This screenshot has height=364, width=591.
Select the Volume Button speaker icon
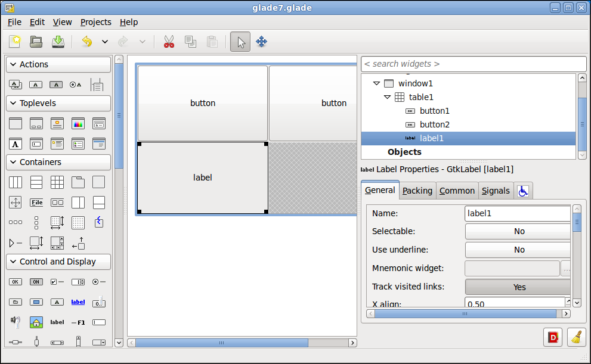(x=16, y=321)
